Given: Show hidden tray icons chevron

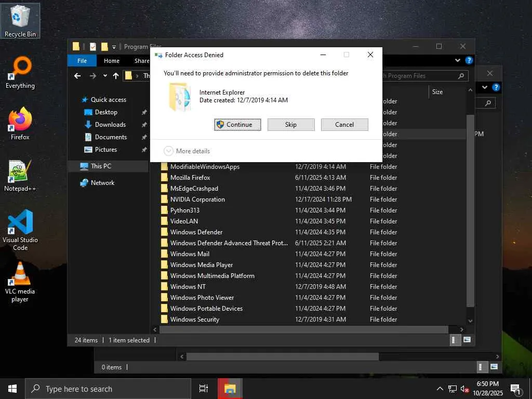Looking at the screenshot, I should click(x=440, y=389).
